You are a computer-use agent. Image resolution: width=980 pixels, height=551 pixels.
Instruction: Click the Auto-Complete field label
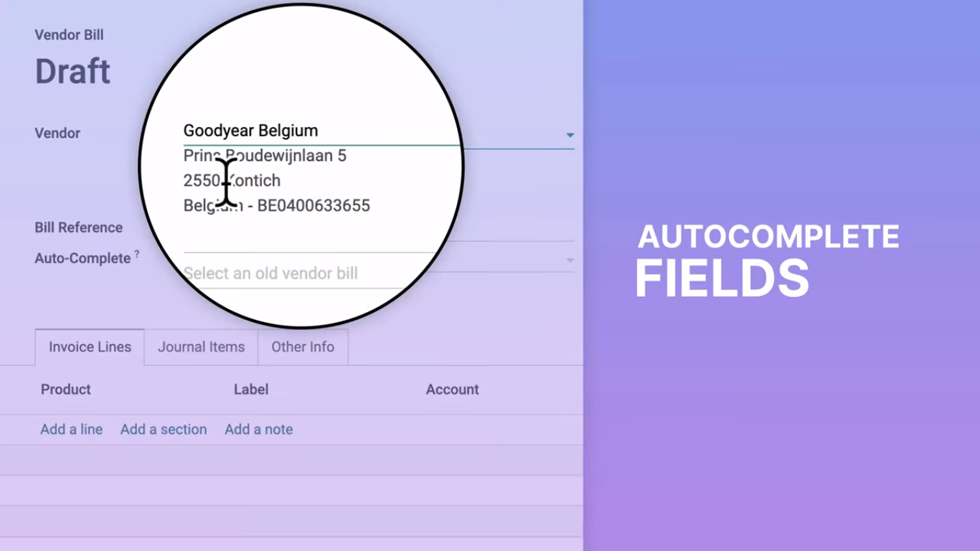coord(83,258)
